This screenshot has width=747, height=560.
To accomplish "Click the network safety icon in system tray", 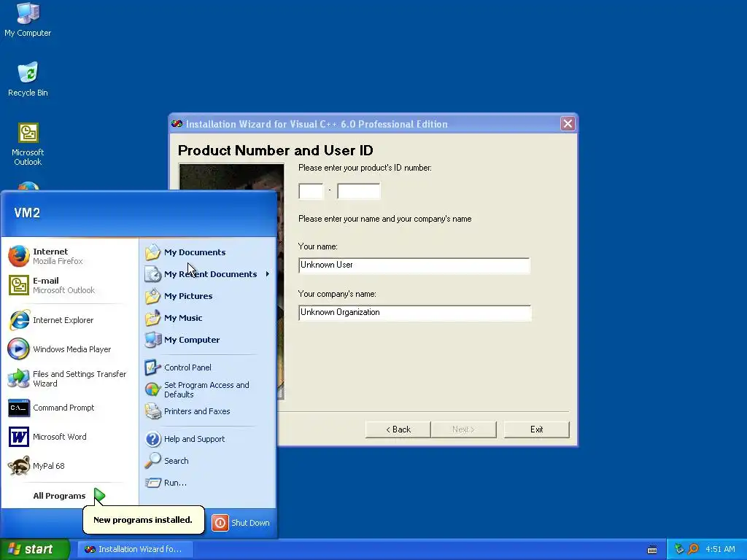I will click(x=679, y=549).
